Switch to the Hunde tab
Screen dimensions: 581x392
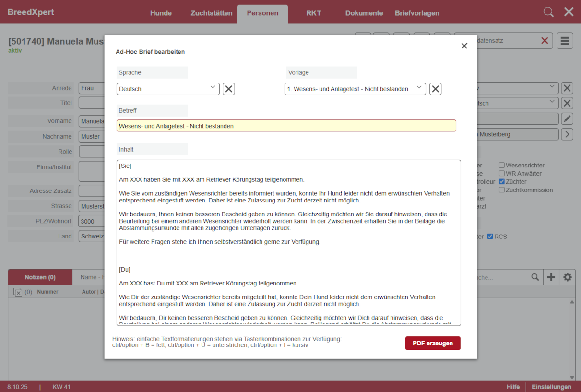point(161,13)
